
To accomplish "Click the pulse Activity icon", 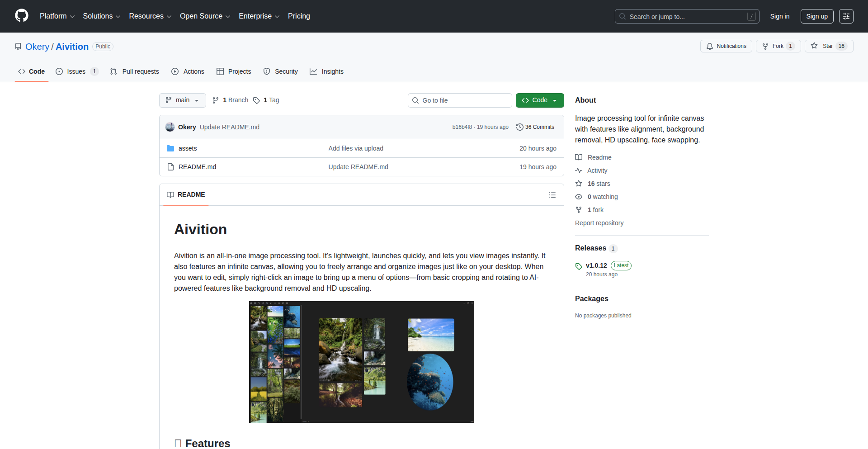I will coord(579,170).
